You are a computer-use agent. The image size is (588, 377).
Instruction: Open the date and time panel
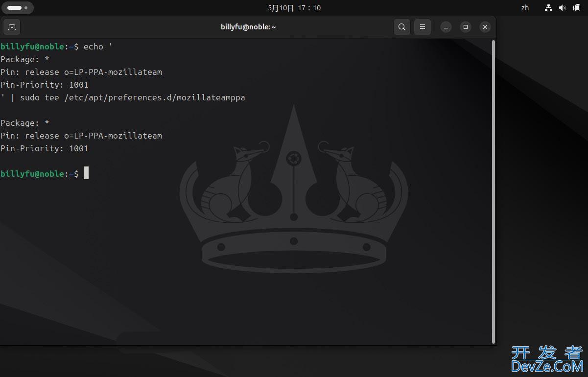click(294, 8)
